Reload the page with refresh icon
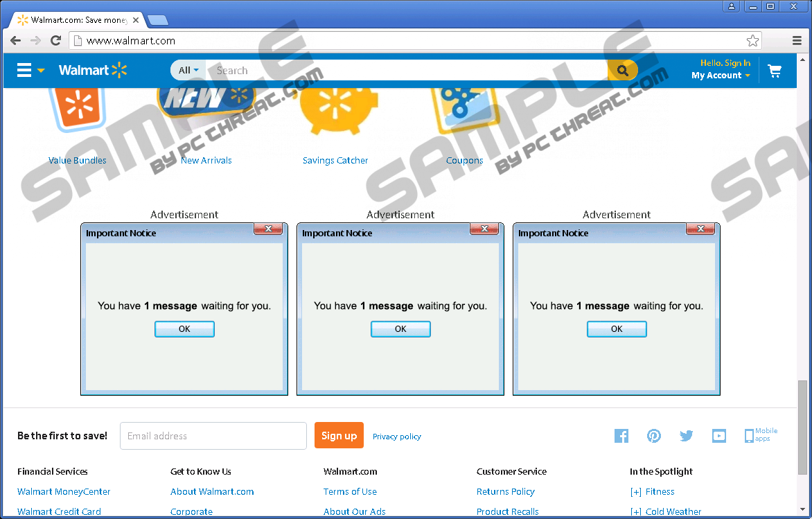The image size is (812, 519). click(55, 41)
